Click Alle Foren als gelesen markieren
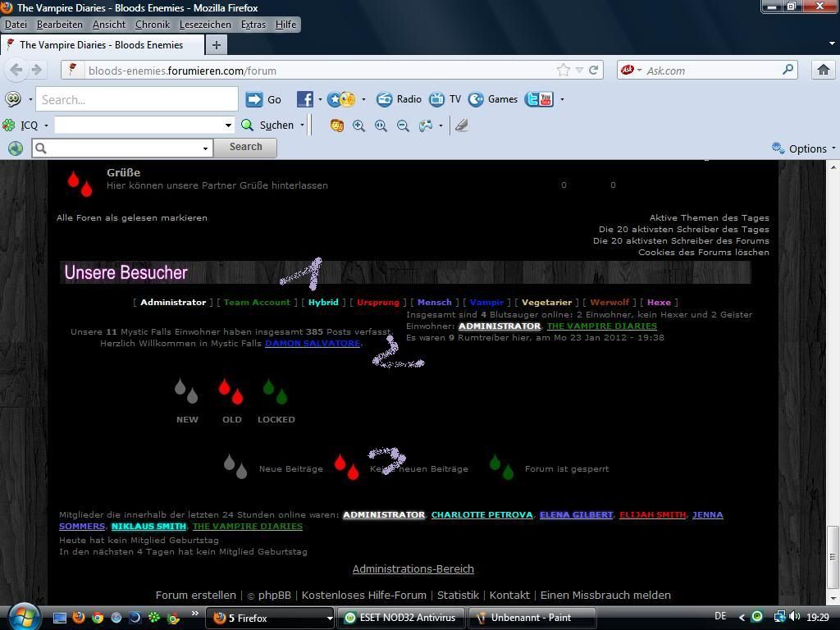This screenshot has width=840, height=630. click(132, 217)
